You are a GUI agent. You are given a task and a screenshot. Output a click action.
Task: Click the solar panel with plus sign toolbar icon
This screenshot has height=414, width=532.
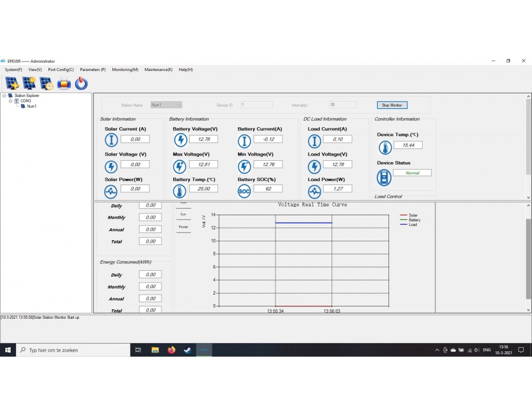point(12,83)
